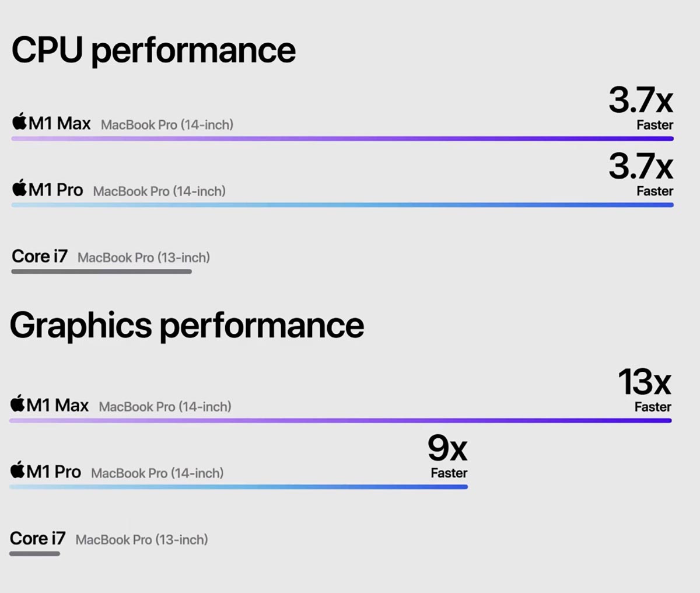Click the blue M1 Pro bar under CPU performance
The height and width of the screenshot is (593, 700).
(342, 205)
